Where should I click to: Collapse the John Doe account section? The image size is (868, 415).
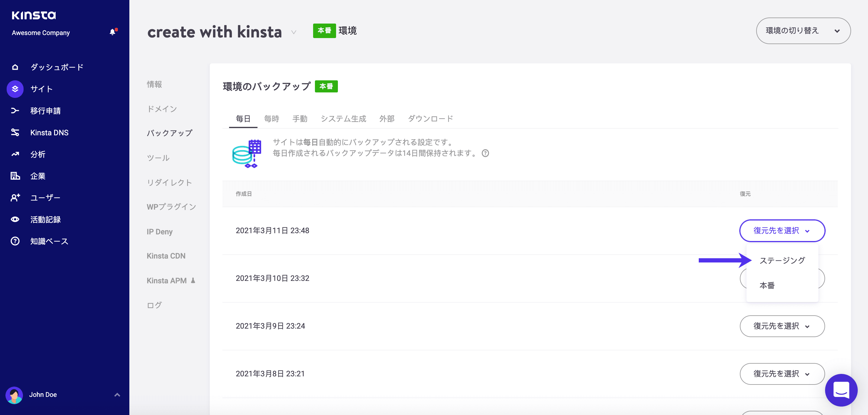click(117, 394)
